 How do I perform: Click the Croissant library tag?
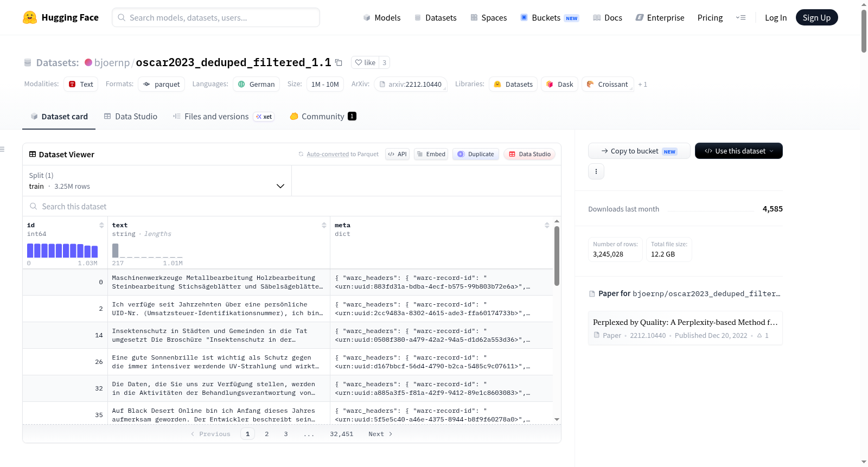[608, 84]
